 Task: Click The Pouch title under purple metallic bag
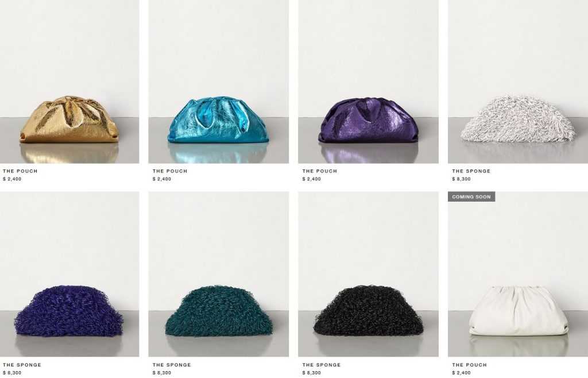click(320, 171)
